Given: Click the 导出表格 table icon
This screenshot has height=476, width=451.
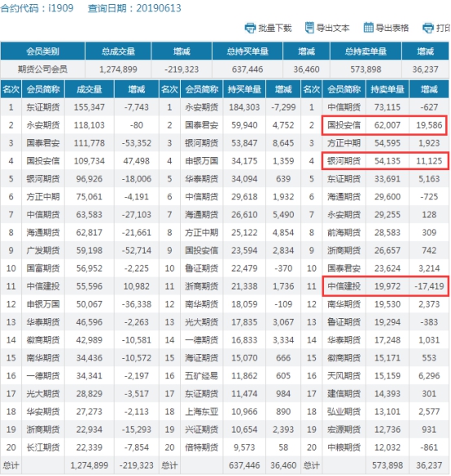Looking at the screenshot, I should coord(368,28).
